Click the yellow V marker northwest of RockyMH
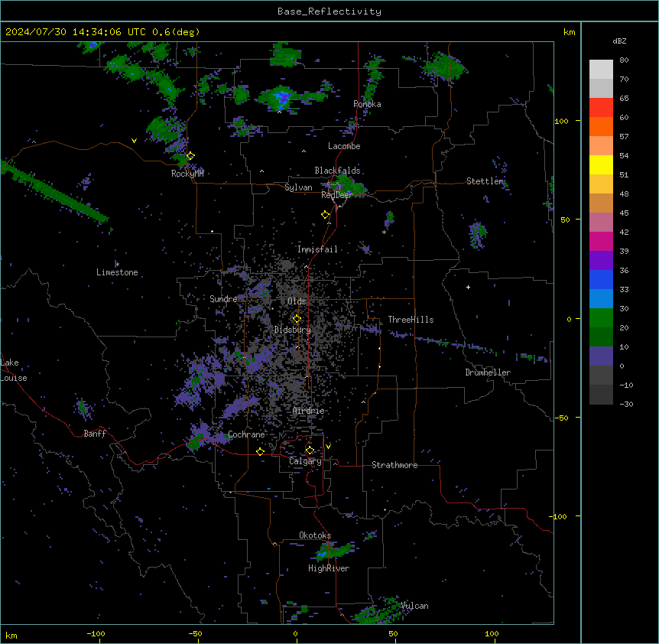This screenshot has width=659, height=644. click(134, 141)
